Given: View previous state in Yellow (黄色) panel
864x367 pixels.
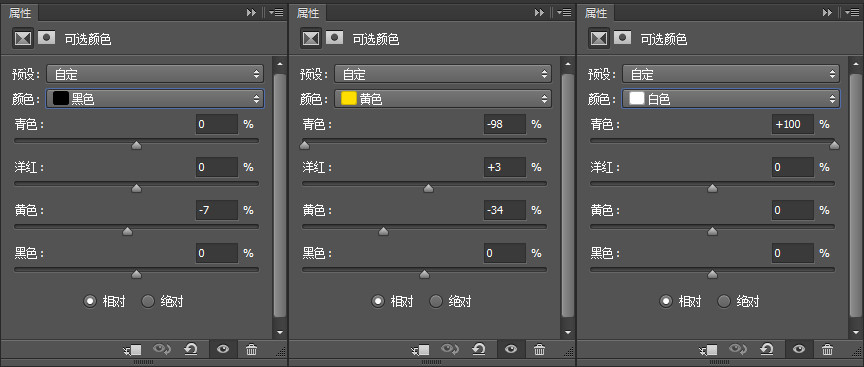Looking at the screenshot, I should click(x=451, y=349).
